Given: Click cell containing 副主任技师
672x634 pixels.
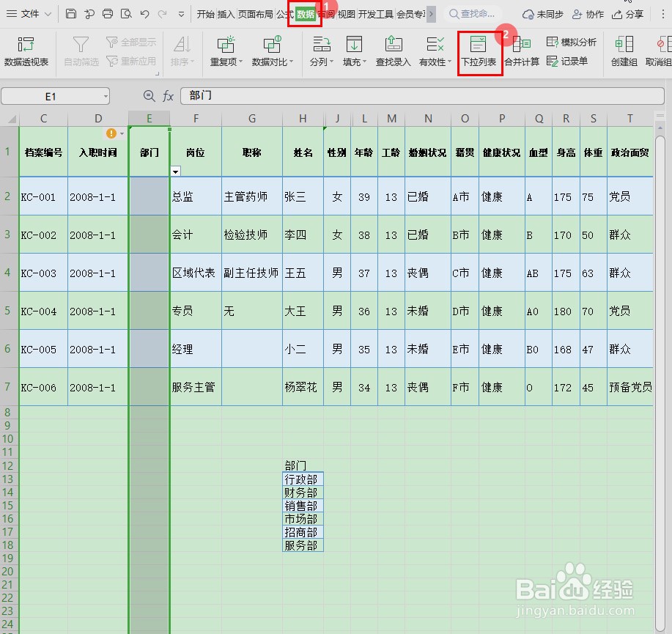Looking at the screenshot, I should click(x=252, y=273).
